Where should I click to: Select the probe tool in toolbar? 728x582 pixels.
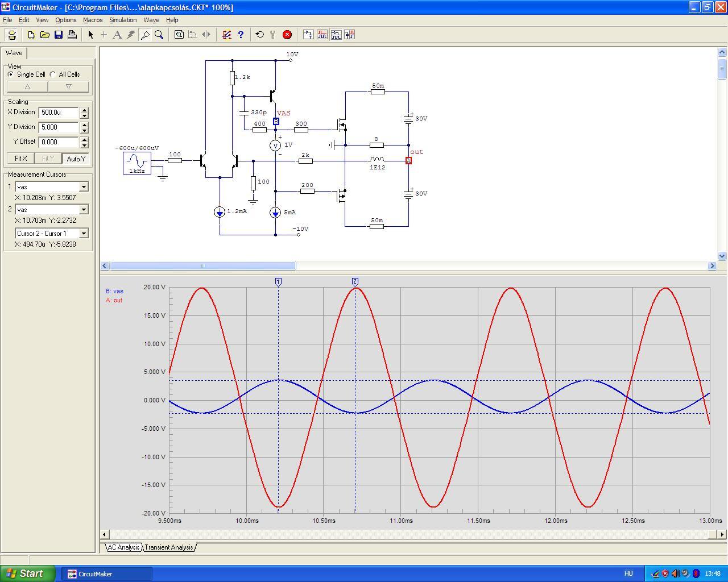point(145,35)
